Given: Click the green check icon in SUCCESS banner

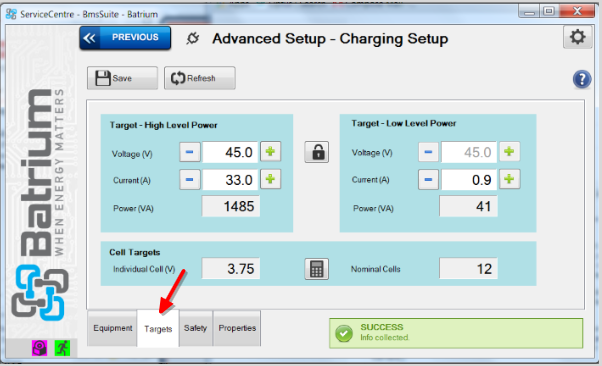Looking at the screenshot, I should click(x=344, y=333).
